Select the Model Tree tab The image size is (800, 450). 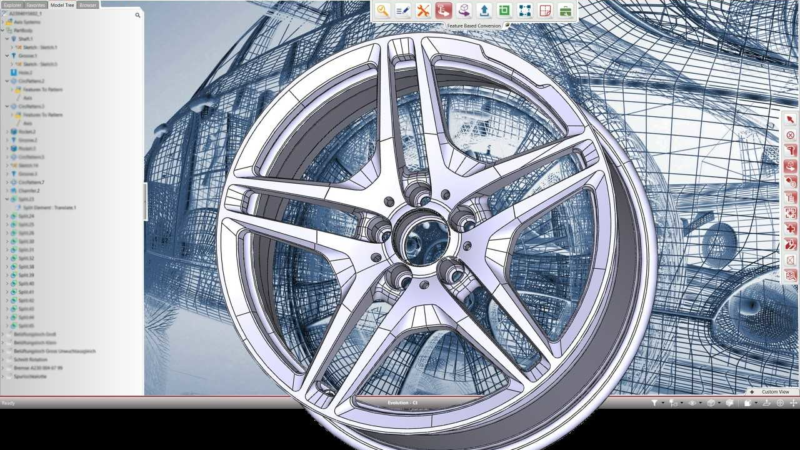(62, 5)
